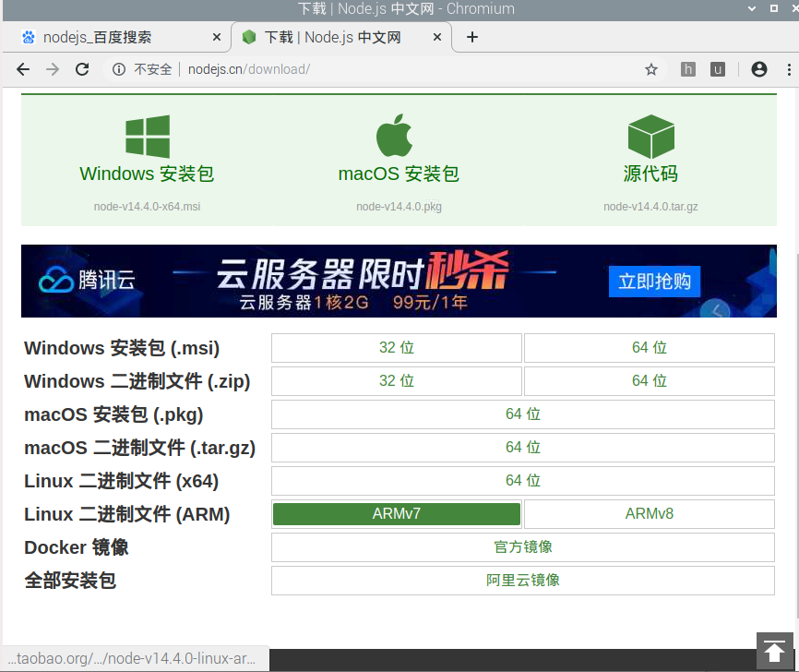The image size is (799, 672).
Task: Download the Linux ARMv8 binary
Action: click(x=650, y=513)
